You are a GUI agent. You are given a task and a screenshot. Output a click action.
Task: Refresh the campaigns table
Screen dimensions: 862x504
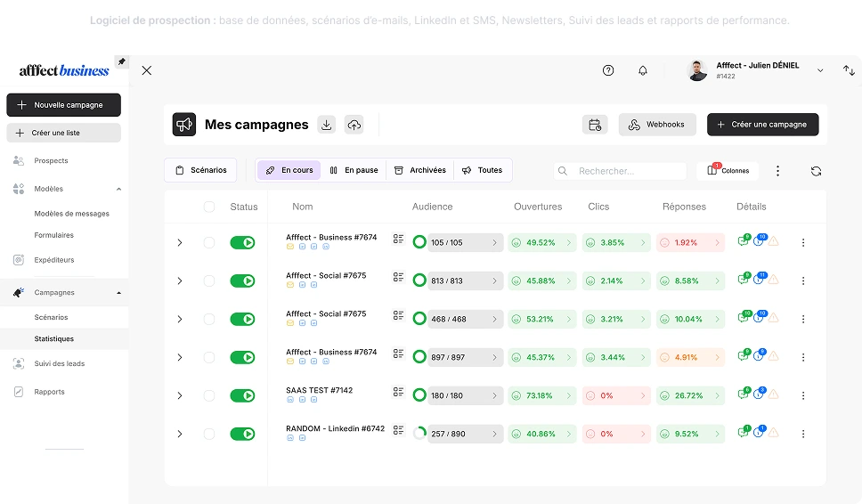point(816,171)
